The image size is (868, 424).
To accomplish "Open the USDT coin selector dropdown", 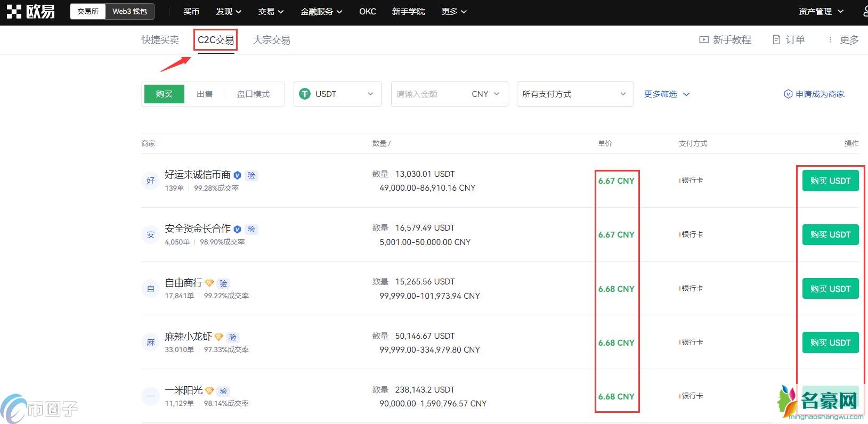I will 337,94.
